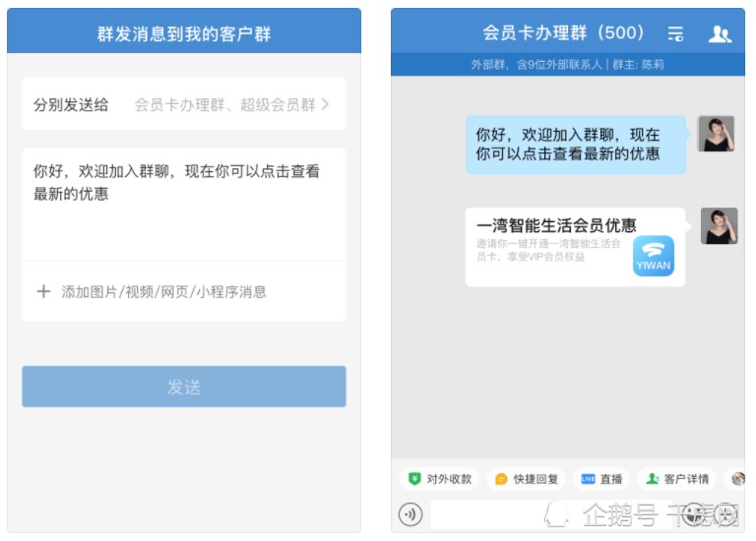Click the message text area with welcome text
The height and width of the screenshot is (541, 756).
click(x=184, y=205)
